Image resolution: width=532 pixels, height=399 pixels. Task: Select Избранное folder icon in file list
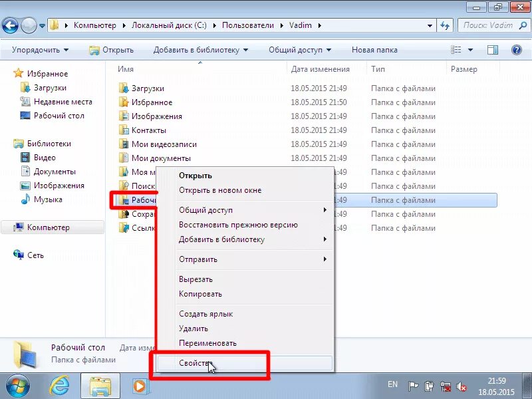(x=124, y=102)
